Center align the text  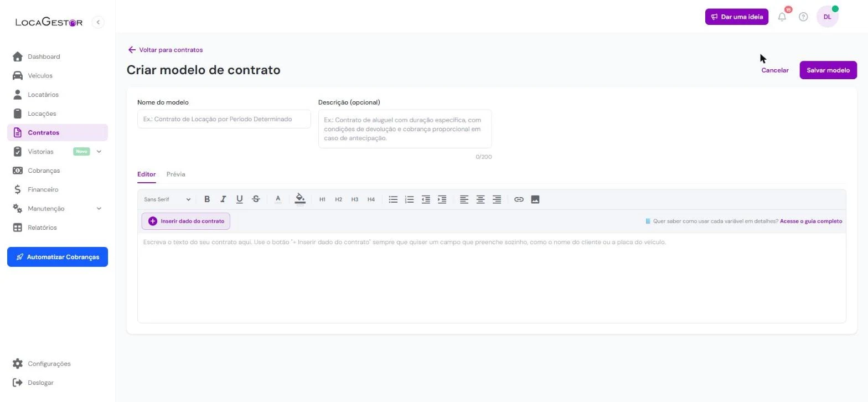(x=480, y=199)
